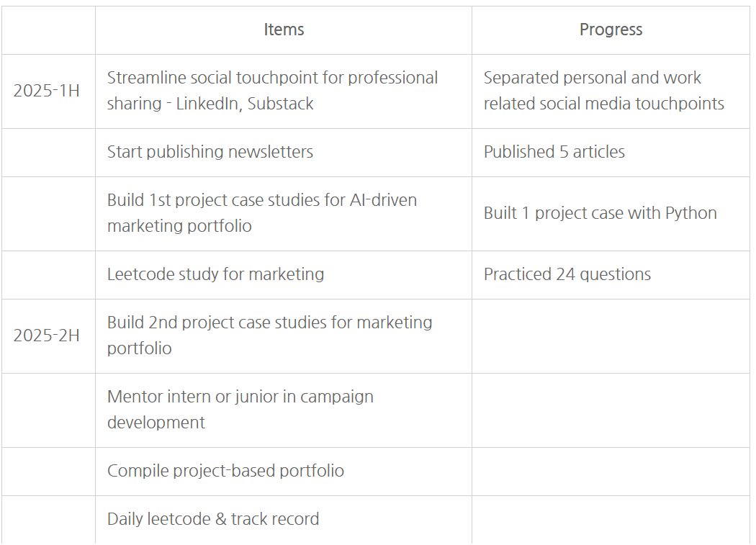Select the 2025-1H period cell
This screenshot has height=545, width=756.
coord(47,91)
